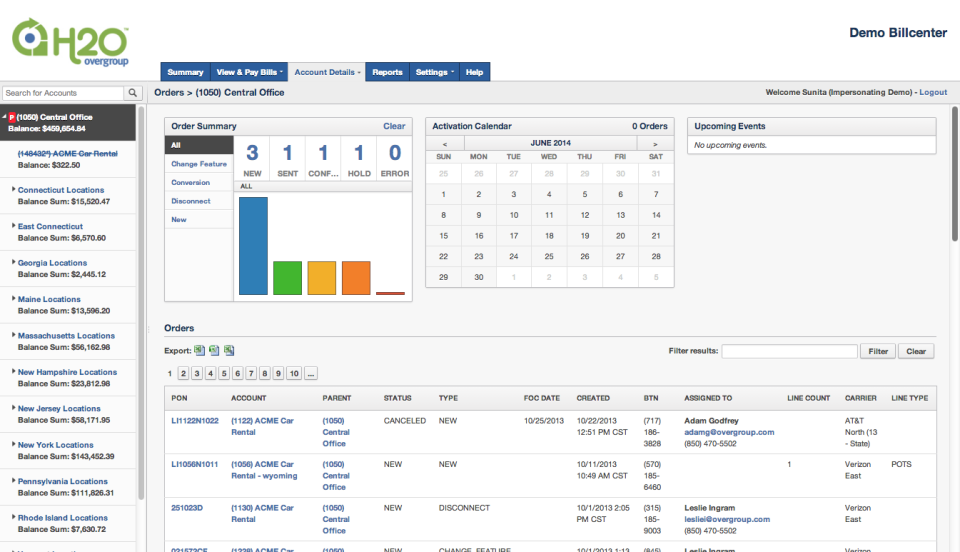Image resolution: width=960 pixels, height=552 pixels.
Task: Select the Conversion order filter
Action: pos(199,182)
